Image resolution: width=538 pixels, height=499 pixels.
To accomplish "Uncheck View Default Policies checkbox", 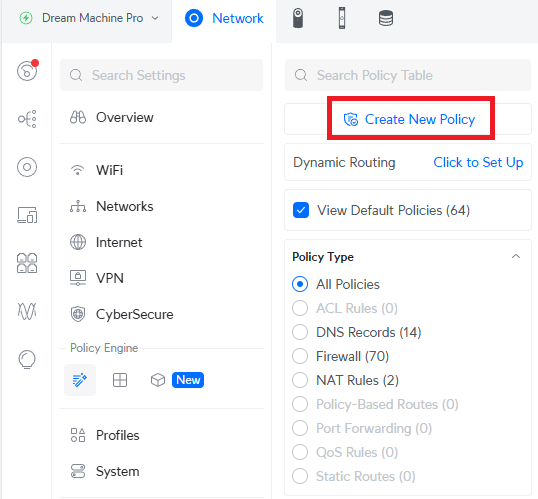I will point(301,210).
